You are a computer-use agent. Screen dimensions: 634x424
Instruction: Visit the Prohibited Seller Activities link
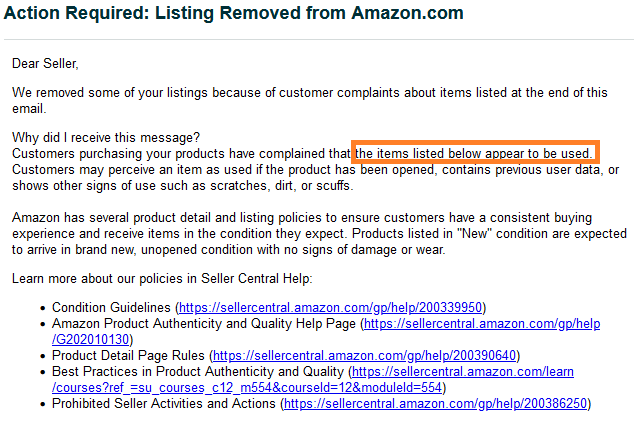click(436, 403)
